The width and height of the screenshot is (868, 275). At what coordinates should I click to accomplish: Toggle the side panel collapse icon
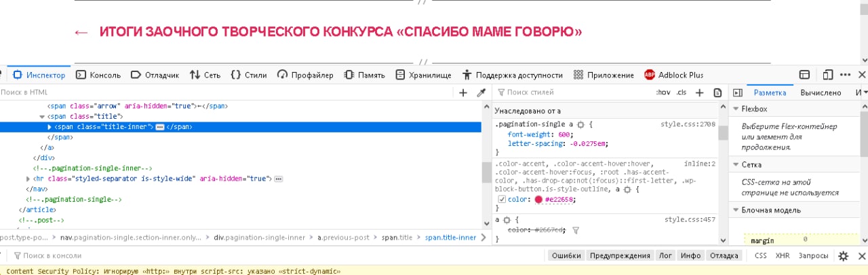[x=738, y=92]
